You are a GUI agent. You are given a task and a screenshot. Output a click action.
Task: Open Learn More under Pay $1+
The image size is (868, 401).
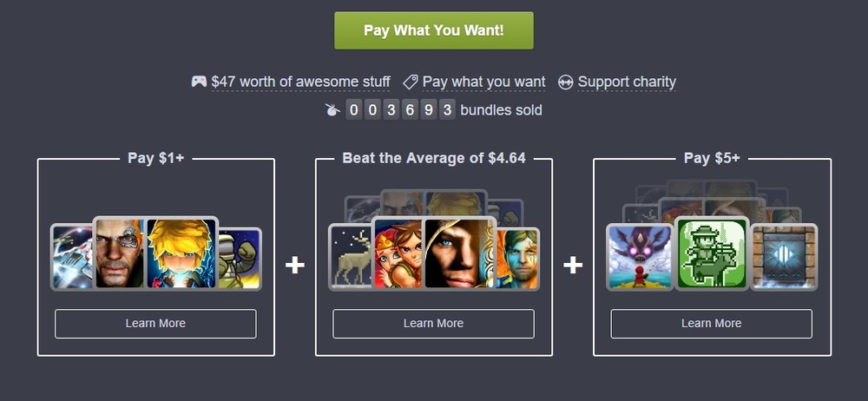point(155,324)
